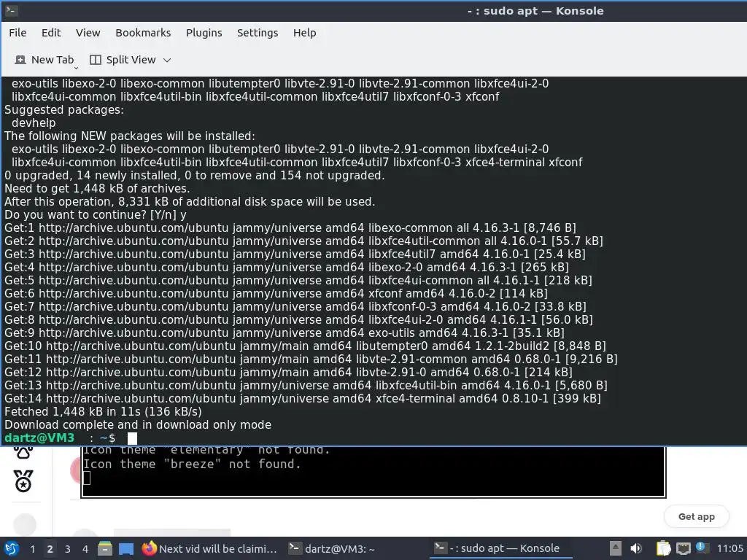Click 'Suggested packages:' line in terminal
The image size is (747, 560).
(64, 110)
